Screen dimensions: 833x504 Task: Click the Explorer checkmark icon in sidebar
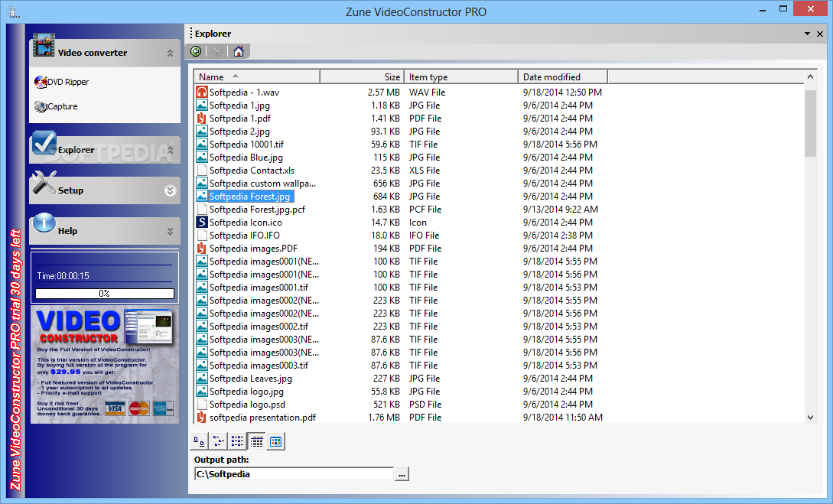pyautogui.click(x=44, y=142)
